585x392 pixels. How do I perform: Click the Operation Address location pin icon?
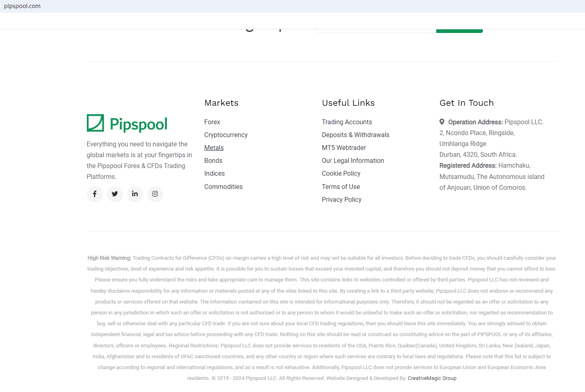442,122
